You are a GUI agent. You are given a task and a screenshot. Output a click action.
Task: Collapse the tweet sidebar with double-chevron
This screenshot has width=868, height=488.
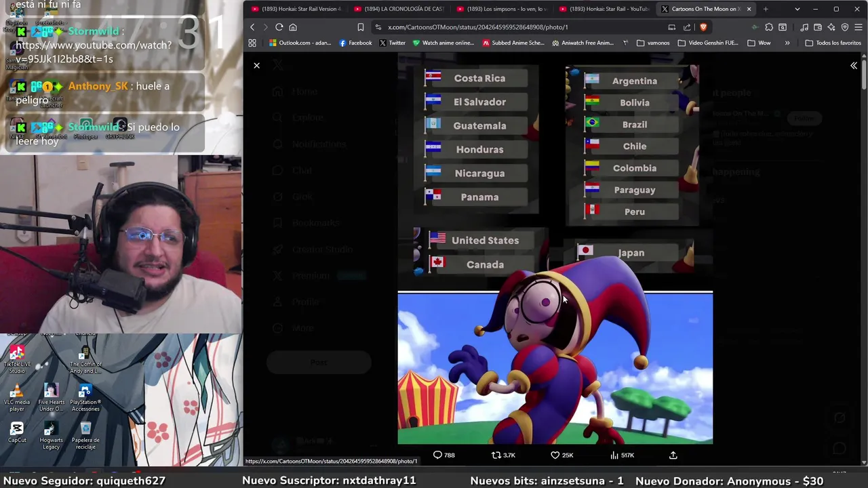(854, 66)
